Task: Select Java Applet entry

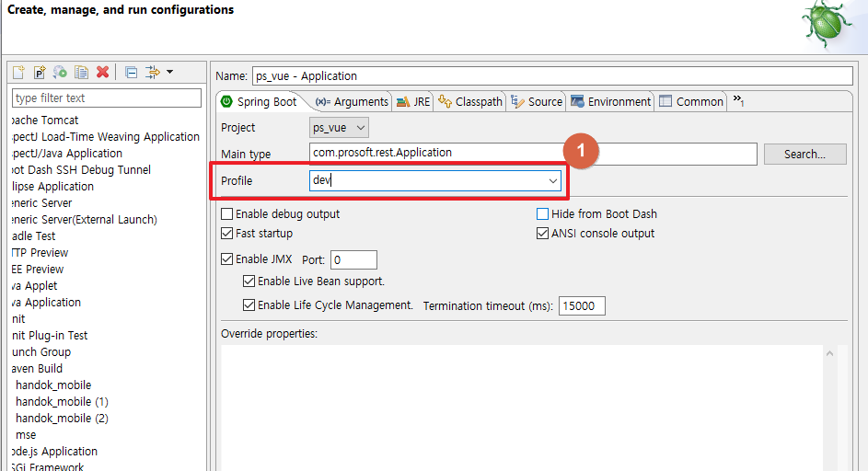Action: 35,286
